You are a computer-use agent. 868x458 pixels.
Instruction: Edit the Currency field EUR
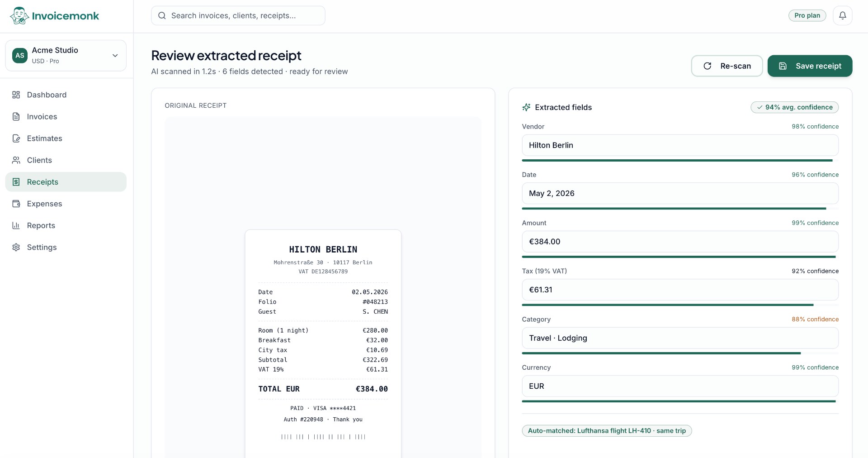(680, 386)
